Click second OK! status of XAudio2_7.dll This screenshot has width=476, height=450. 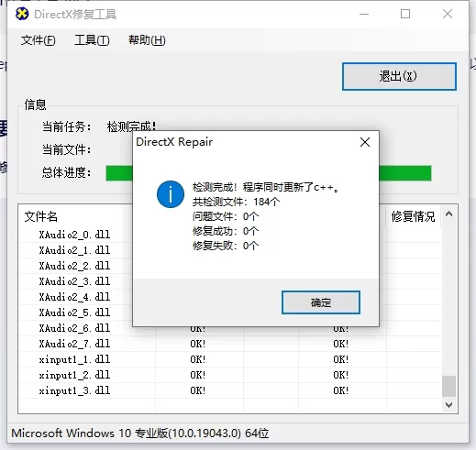pos(341,344)
